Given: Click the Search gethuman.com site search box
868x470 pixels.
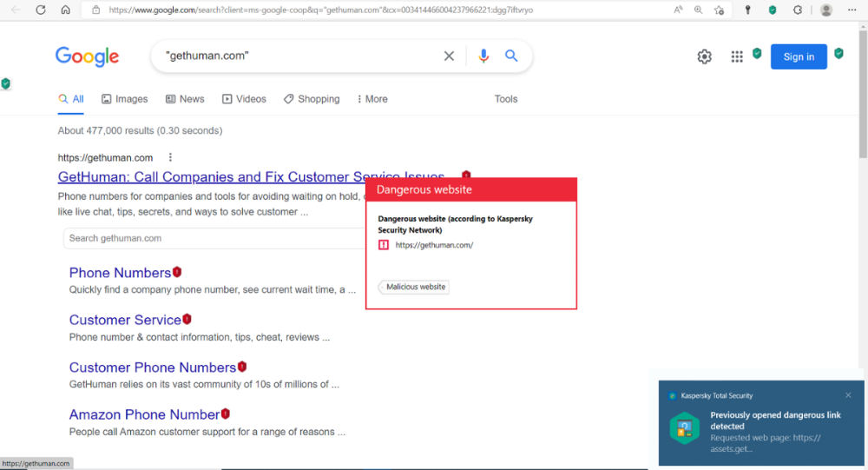Looking at the screenshot, I should (x=214, y=238).
